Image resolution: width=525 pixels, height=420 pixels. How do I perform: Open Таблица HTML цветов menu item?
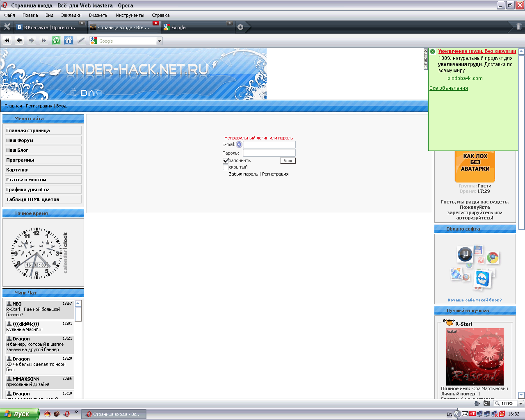(43, 199)
